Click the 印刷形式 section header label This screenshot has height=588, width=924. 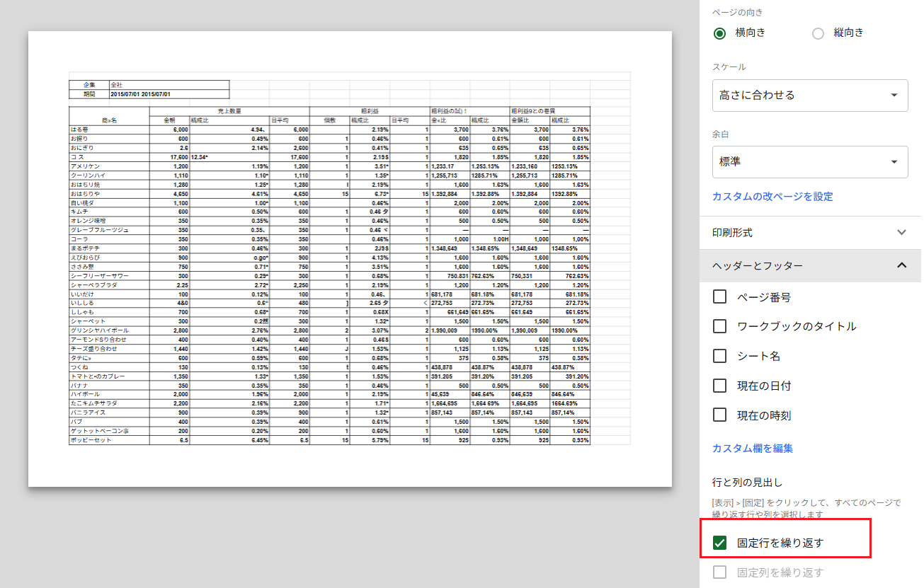(x=732, y=232)
